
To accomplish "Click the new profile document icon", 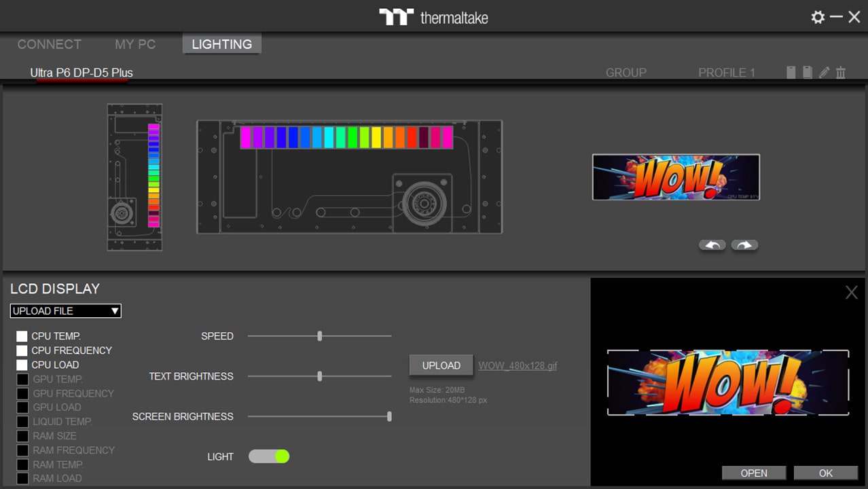I will (x=791, y=72).
